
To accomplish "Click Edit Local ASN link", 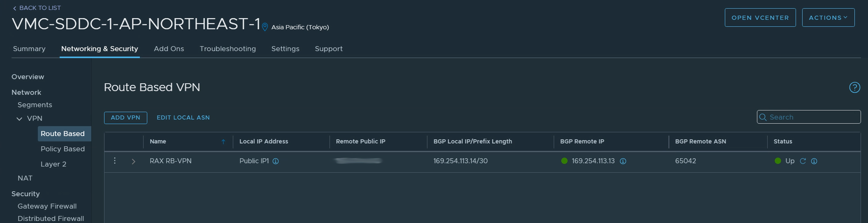I will (183, 117).
